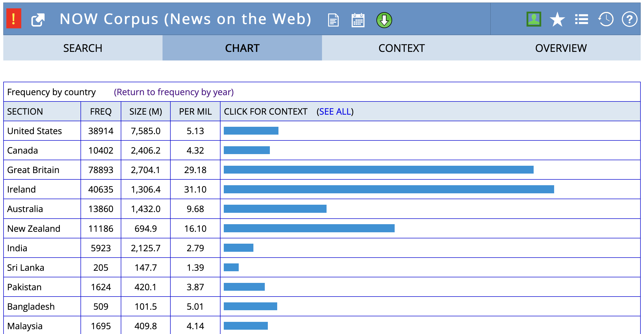
Task: Open the OVERVIEW tab
Action: point(561,48)
